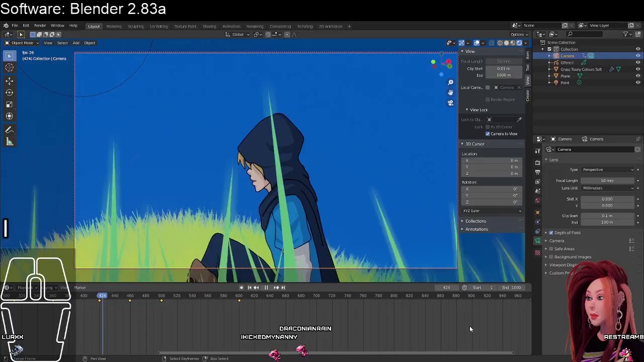Select the Measure tool

point(9,142)
